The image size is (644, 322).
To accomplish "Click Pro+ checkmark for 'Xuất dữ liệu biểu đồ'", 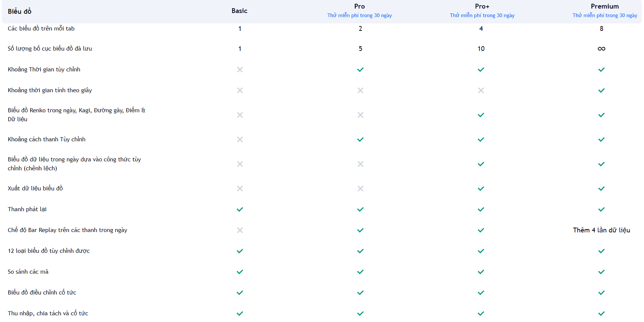I will 481,189.
